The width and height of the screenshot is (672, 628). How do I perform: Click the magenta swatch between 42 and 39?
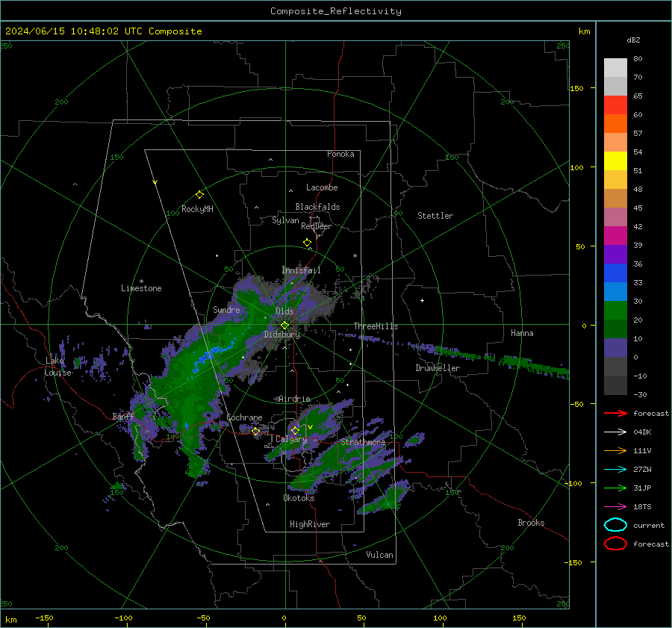click(x=615, y=236)
